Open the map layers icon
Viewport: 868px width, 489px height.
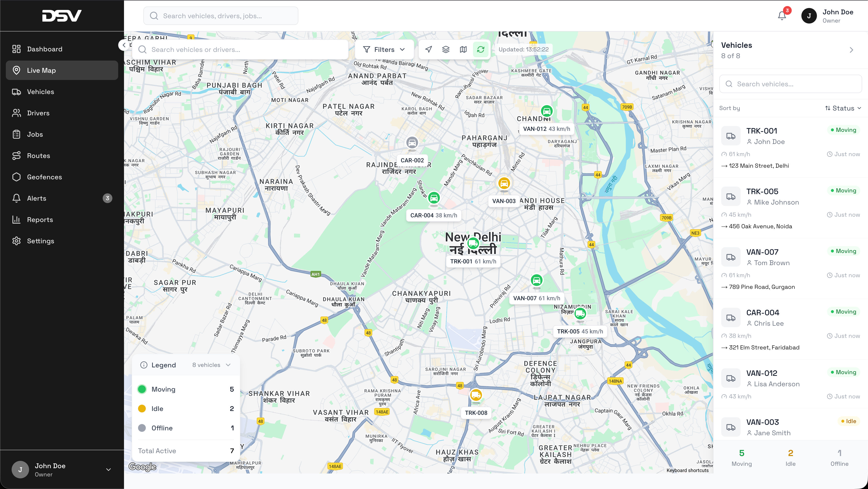(x=446, y=49)
